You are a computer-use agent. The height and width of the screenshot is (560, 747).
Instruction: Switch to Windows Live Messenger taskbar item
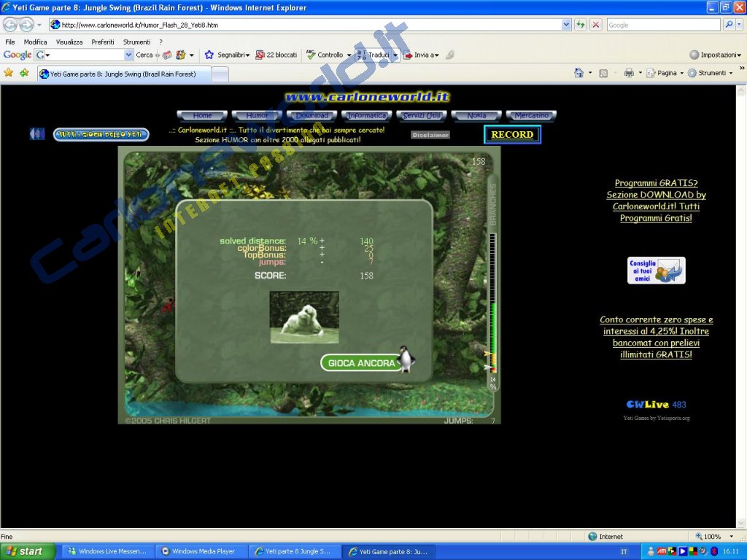(108, 551)
